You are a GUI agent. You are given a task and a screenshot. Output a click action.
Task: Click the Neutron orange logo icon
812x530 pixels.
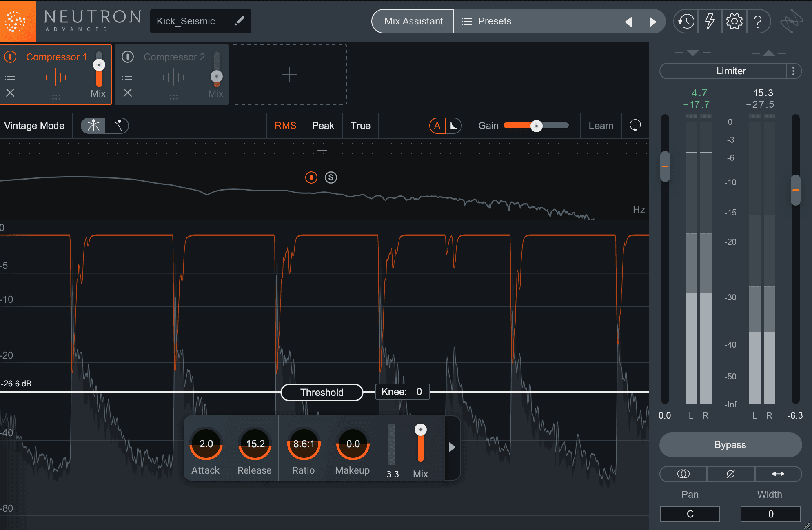(18, 21)
